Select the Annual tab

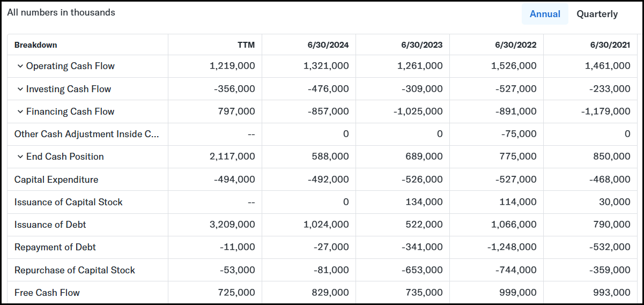click(x=545, y=14)
